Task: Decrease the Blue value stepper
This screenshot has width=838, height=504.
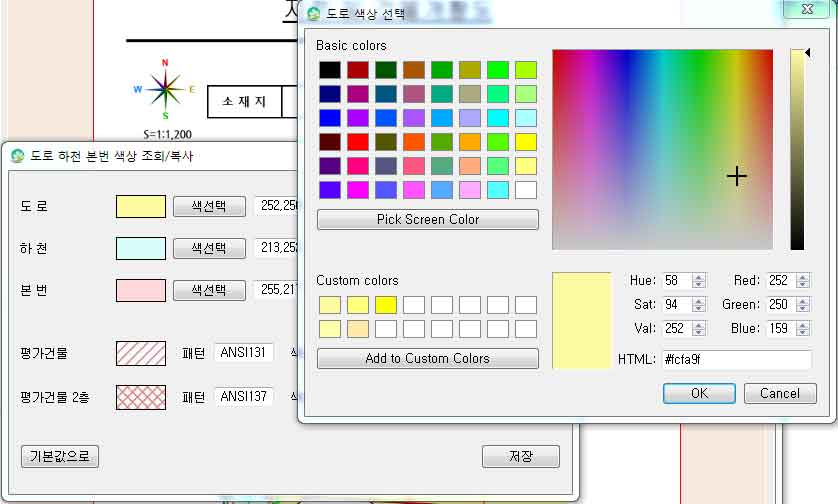Action: pos(805,332)
